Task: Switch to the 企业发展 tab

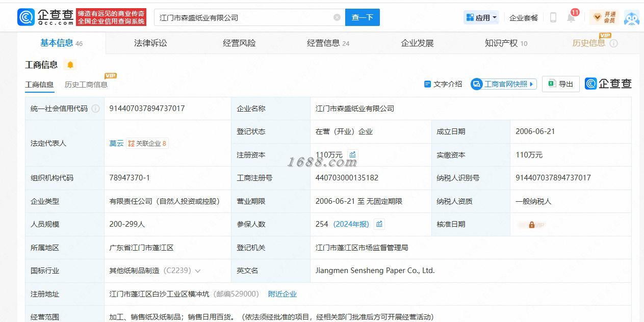Action: [417, 43]
